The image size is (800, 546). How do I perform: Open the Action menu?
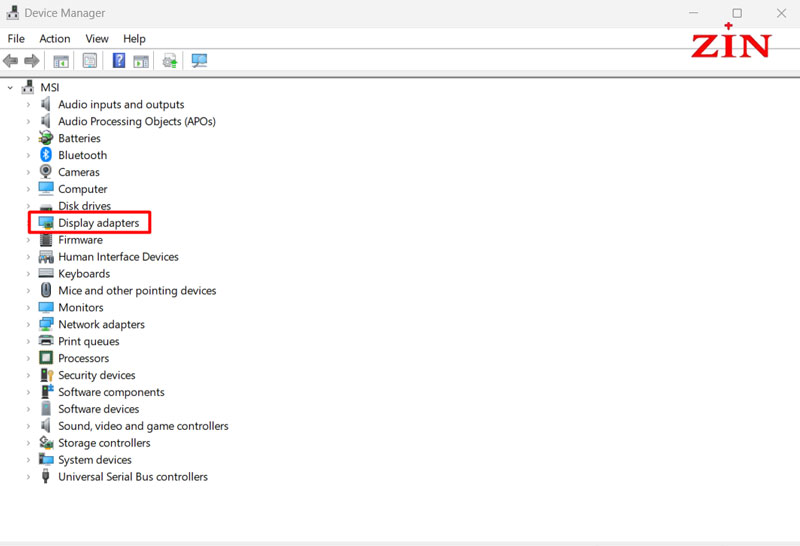pos(55,39)
